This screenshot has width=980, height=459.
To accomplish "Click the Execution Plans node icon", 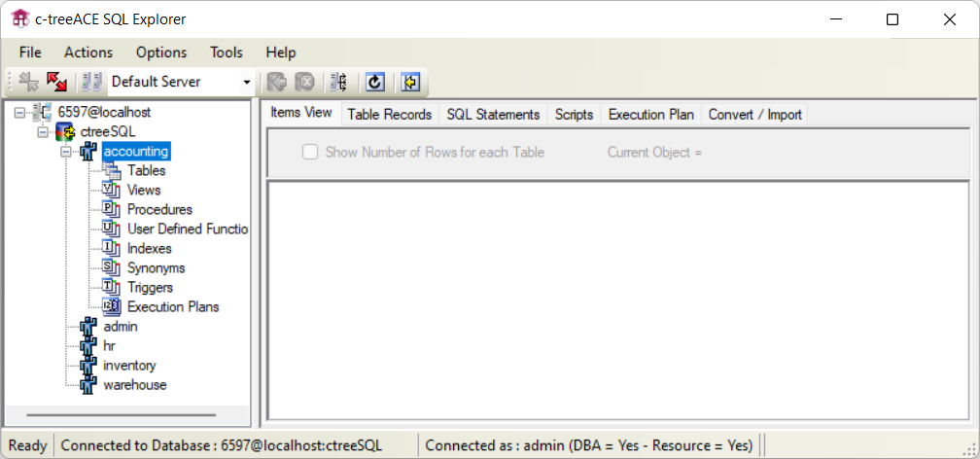I will tap(111, 306).
